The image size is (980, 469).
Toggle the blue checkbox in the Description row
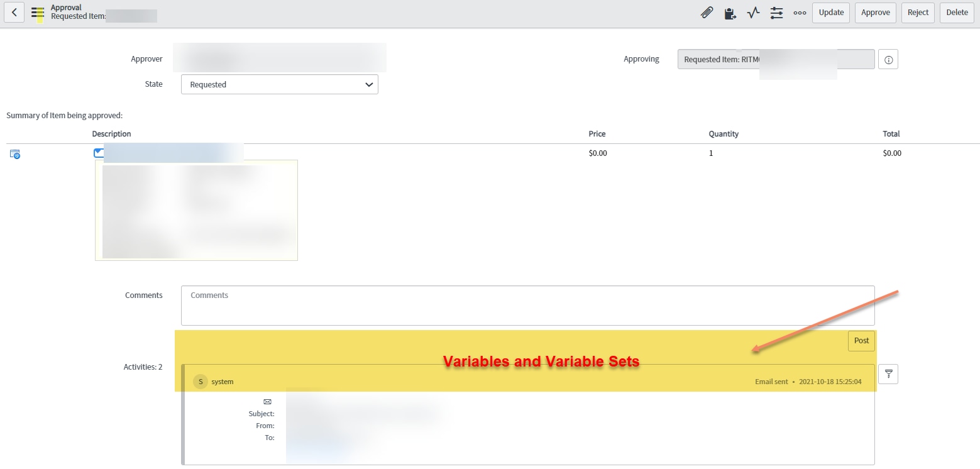99,152
